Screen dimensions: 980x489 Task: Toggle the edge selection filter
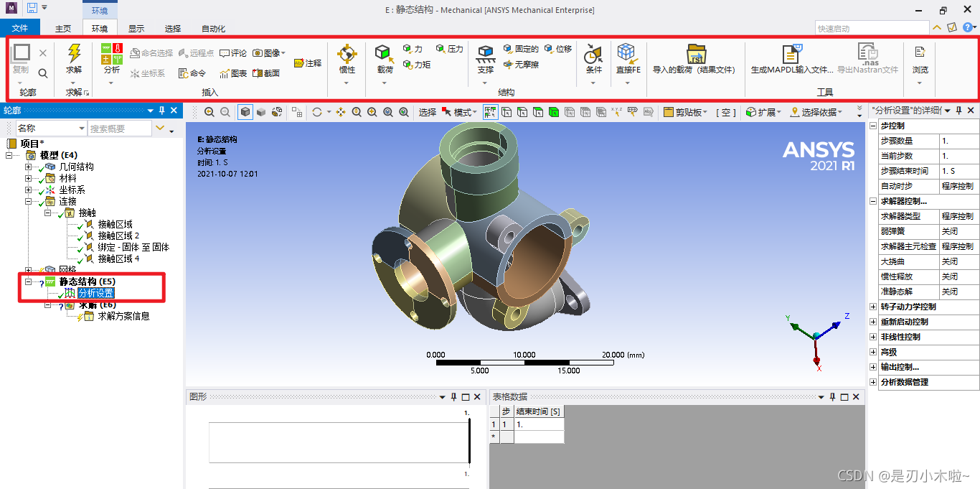522,112
